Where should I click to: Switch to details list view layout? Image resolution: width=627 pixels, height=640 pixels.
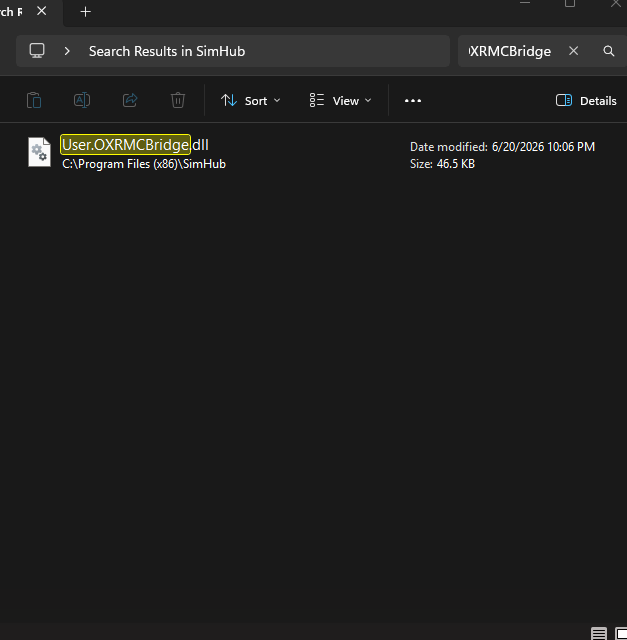599,633
